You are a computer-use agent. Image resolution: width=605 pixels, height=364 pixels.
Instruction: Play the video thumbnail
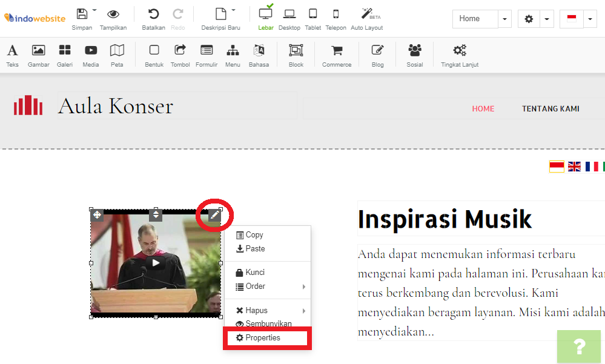click(x=156, y=263)
